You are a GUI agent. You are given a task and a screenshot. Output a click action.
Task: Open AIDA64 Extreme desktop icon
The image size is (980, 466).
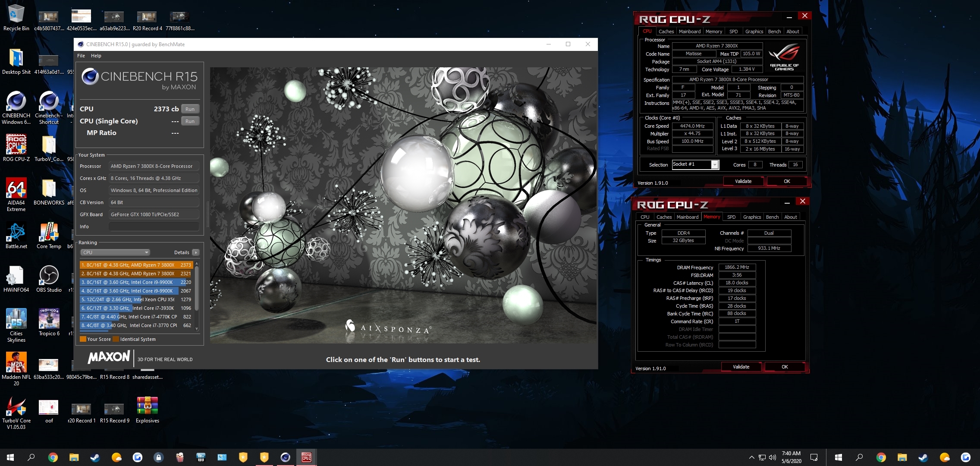pos(16,195)
